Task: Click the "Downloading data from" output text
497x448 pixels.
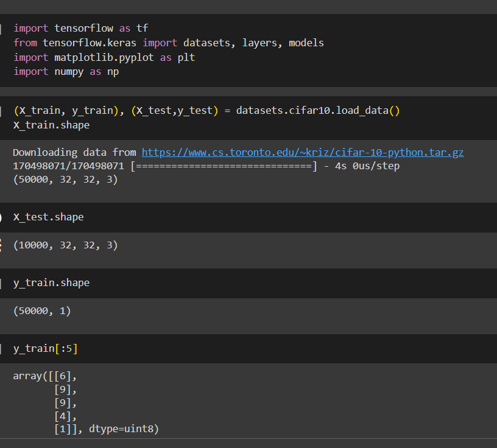Action: pyautogui.click(x=75, y=152)
